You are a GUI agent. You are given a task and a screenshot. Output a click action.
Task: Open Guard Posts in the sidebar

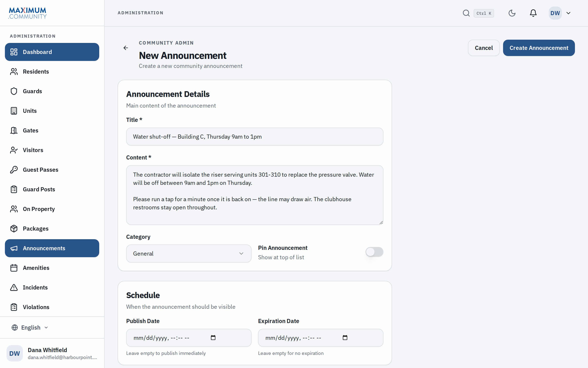click(52, 189)
